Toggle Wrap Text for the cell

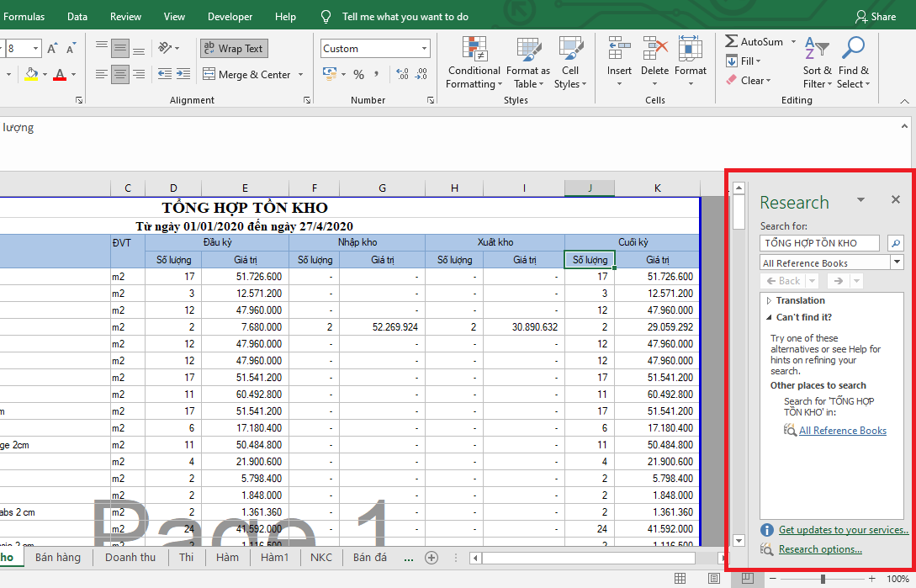click(234, 49)
